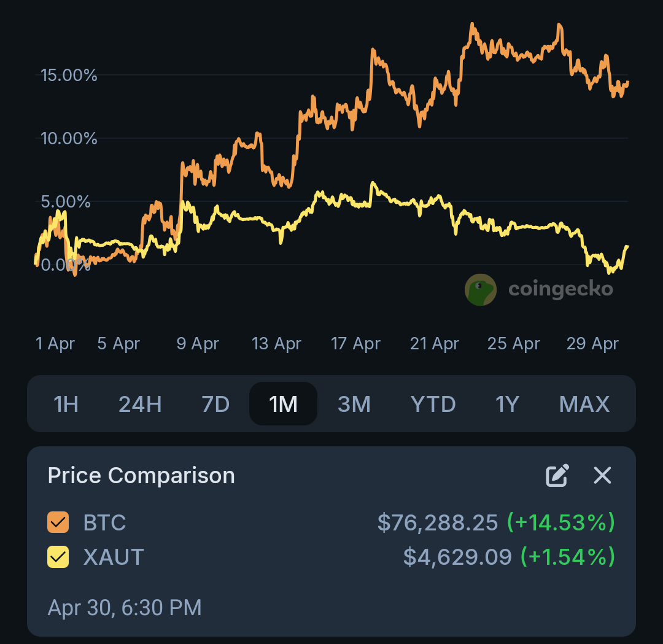The height and width of the screenshot is (644, 663).
Task: Click the coingecko watermark text
Action: pyautogui.click(x=560, y=290)
